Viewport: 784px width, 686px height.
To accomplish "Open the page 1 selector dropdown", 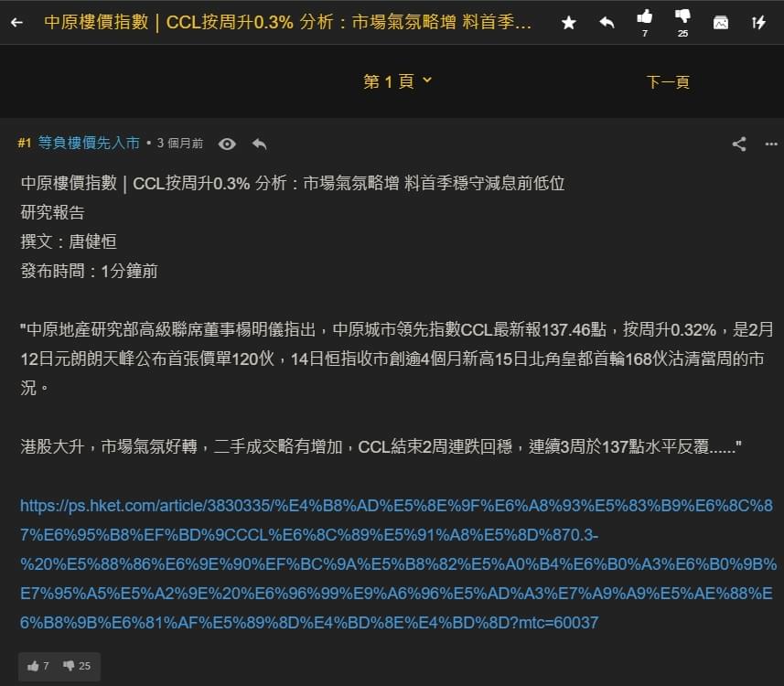I will (398, 81).
